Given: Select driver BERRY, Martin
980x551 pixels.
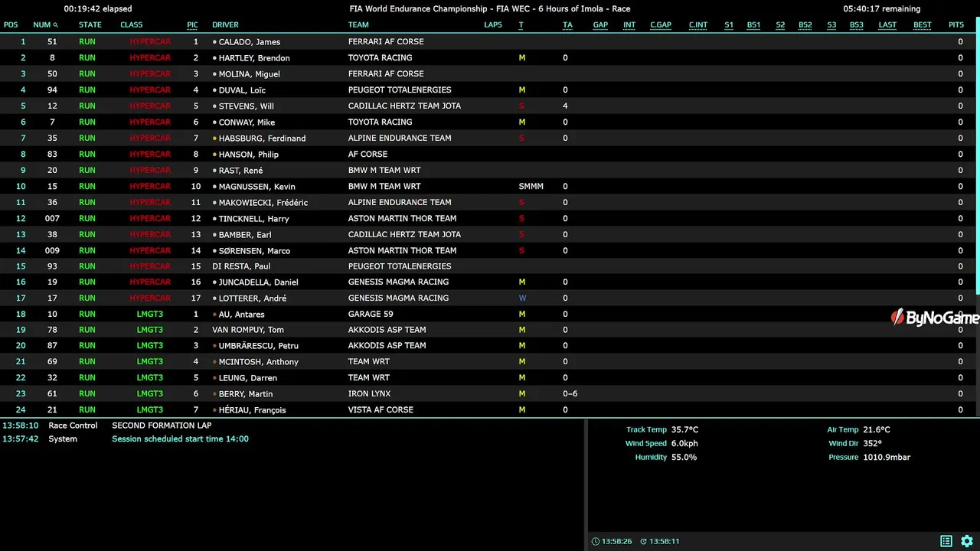Looking at the screenshot, I should [245, 394].
